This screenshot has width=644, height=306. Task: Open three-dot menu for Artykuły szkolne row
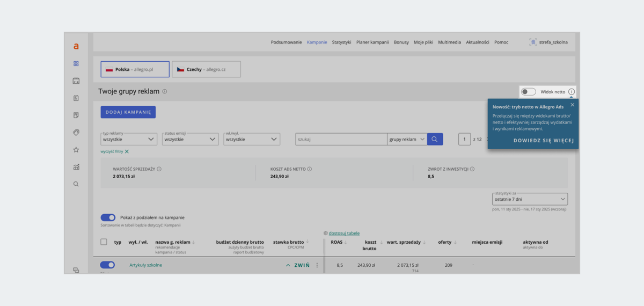(x=317, y=265)
